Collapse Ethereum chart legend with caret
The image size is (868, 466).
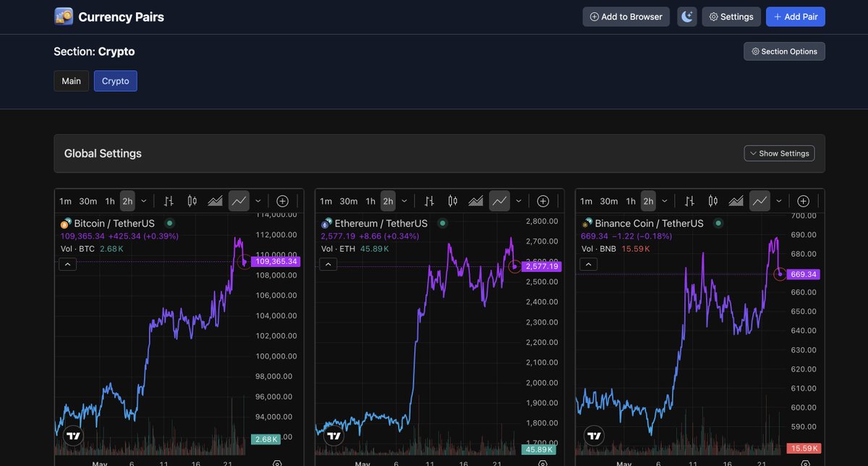pyautogui.click(x=328, y=264)
